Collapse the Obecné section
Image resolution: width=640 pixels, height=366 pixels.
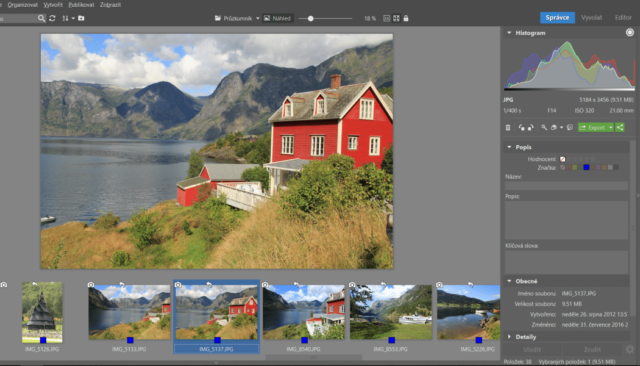(509, 281)
